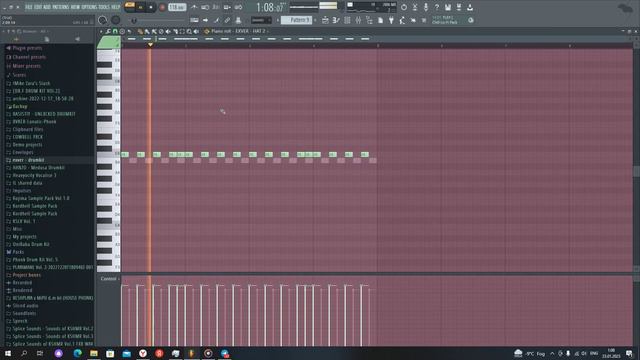
Task: Open the TOOLS menu
Action: coord(104,7)
